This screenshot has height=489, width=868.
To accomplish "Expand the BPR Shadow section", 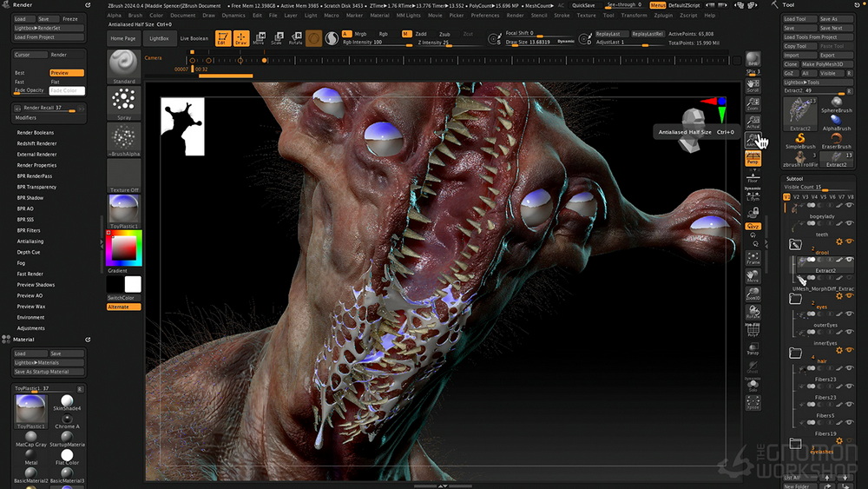I will click(x=30, y=198).
